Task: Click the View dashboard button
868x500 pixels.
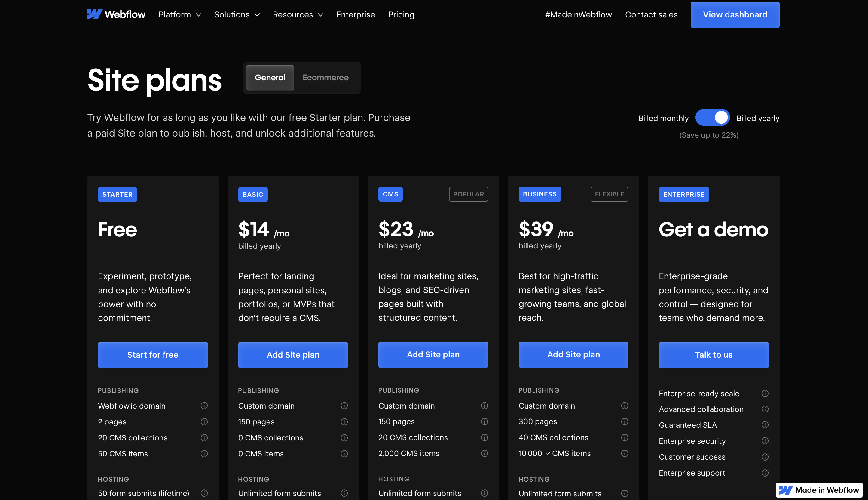Action: coord(735,14)
